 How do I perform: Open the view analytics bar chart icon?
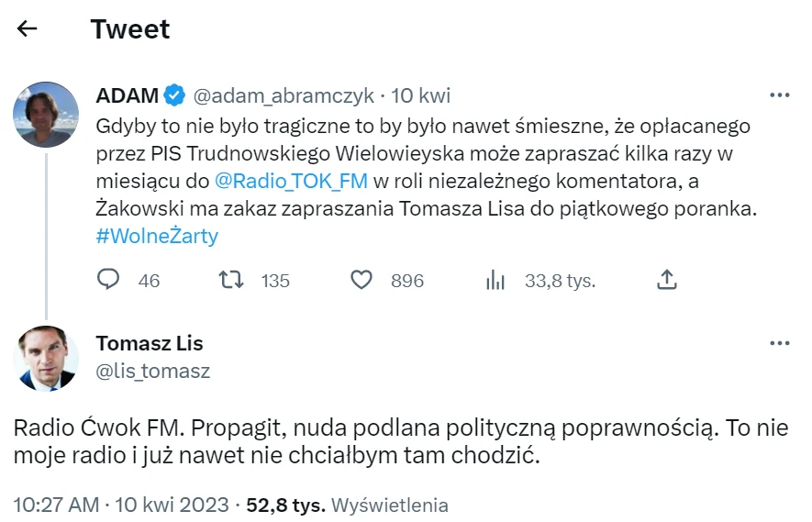[x=495, y=280]
